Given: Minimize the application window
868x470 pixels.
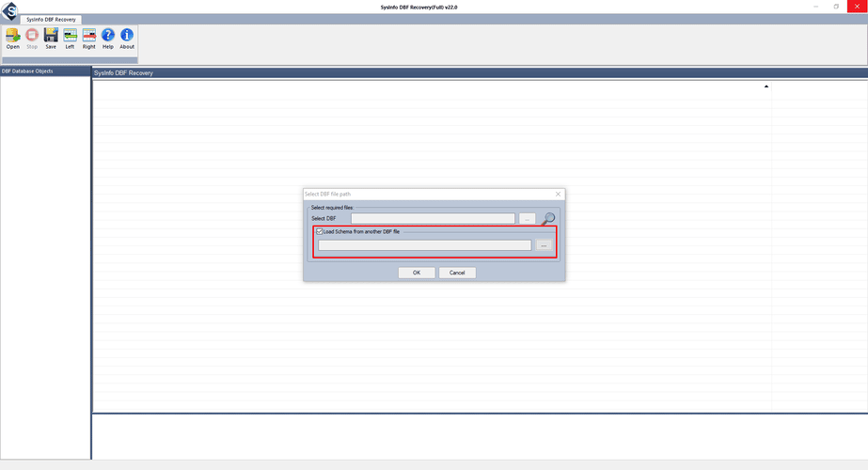Looking at the screenshot, I should 816,6.
